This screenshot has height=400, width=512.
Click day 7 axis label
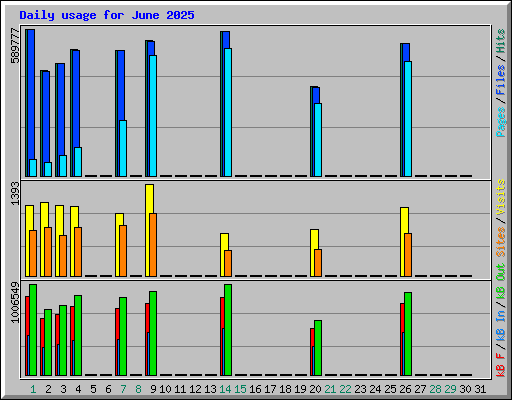pos(123,389)
